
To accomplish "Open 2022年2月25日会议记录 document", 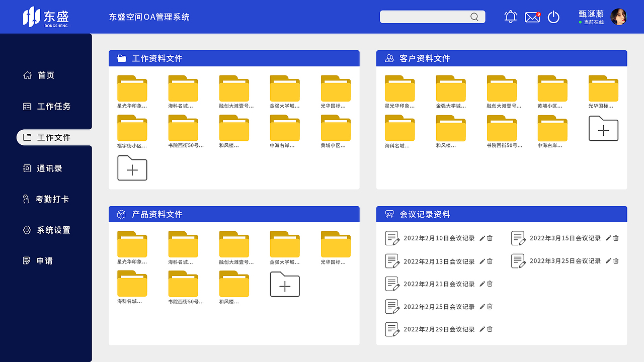I will point(430,307).
